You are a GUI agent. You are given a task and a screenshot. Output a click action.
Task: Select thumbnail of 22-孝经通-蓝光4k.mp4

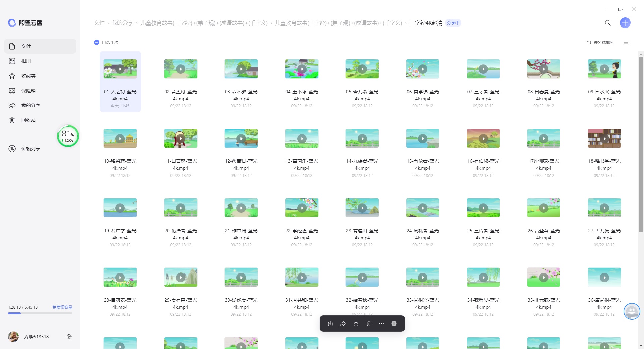[x=302, y=208]
